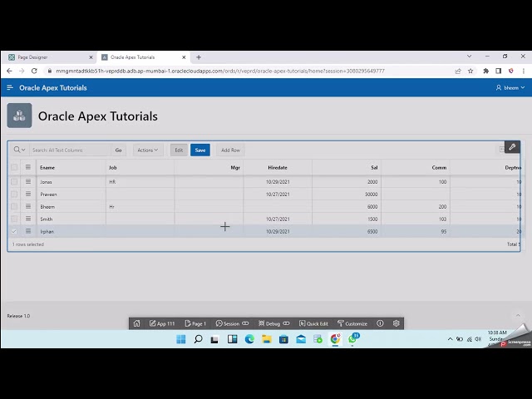Open Microsoft Edge from taskbar

click(249, 339)
